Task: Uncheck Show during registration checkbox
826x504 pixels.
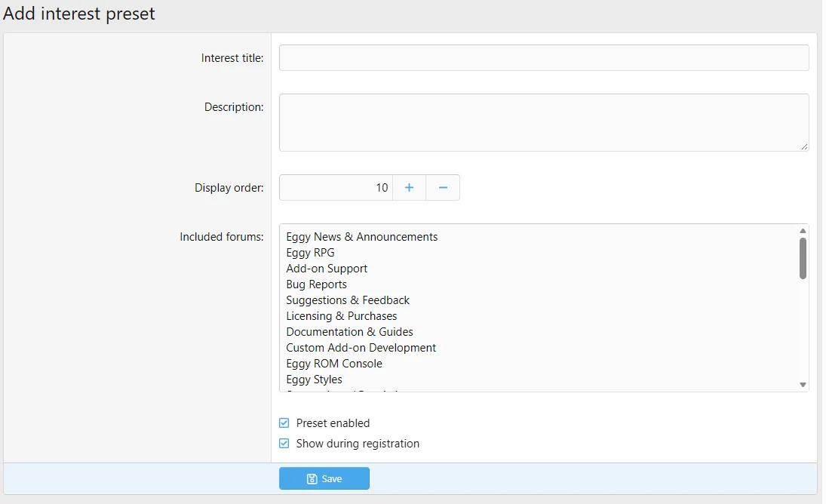Action: 284,444
